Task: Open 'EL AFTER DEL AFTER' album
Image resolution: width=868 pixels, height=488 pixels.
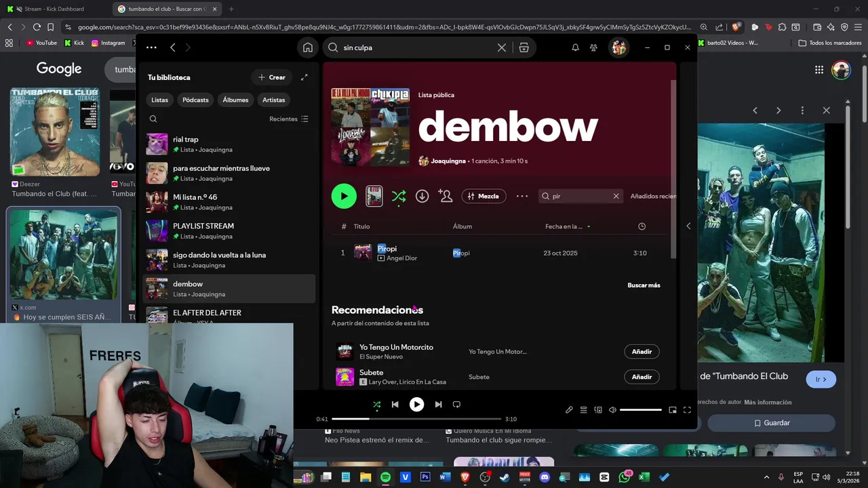Action: [229, 314]
